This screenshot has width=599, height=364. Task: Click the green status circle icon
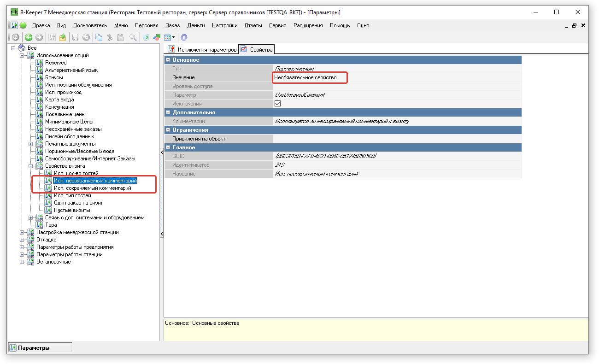point(23,25)
